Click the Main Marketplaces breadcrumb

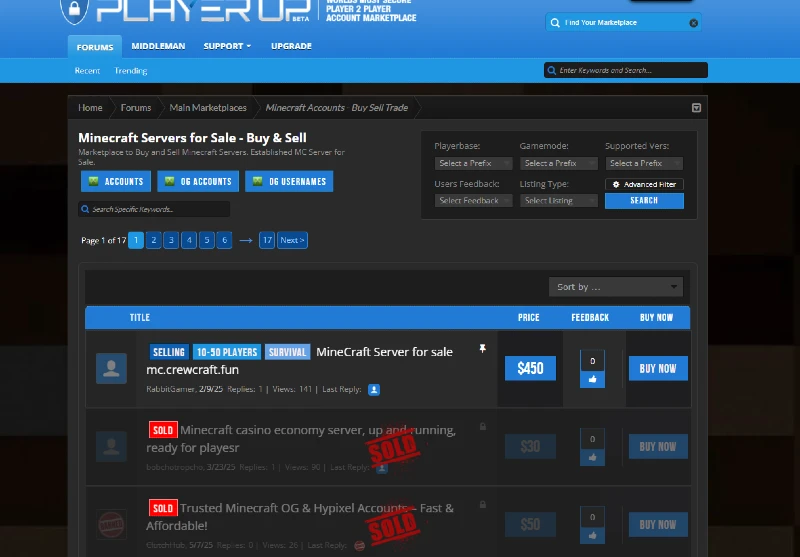208,108
